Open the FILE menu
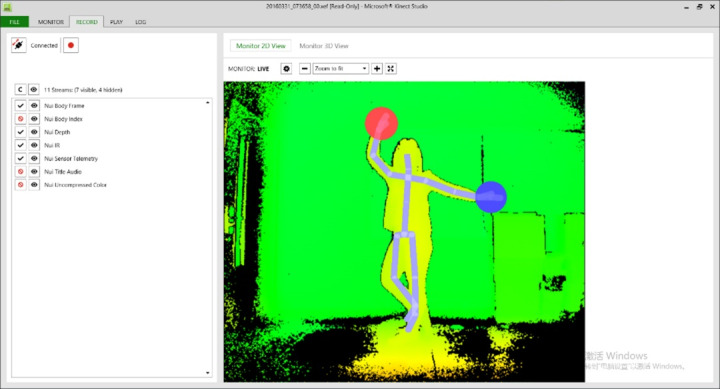The height and width of the screenshot is (389, 720). pos(14,22)
